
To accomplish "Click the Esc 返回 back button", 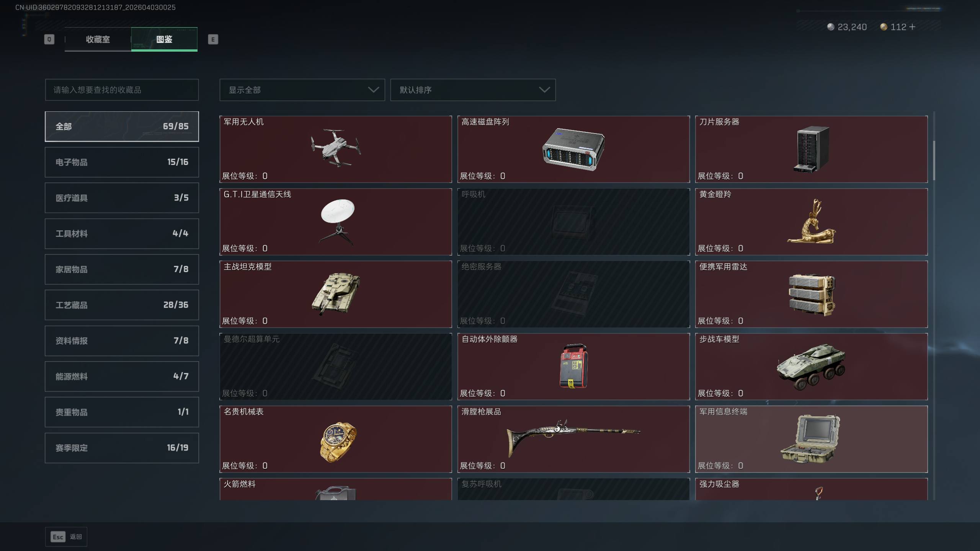I will [x=66, y=537].
